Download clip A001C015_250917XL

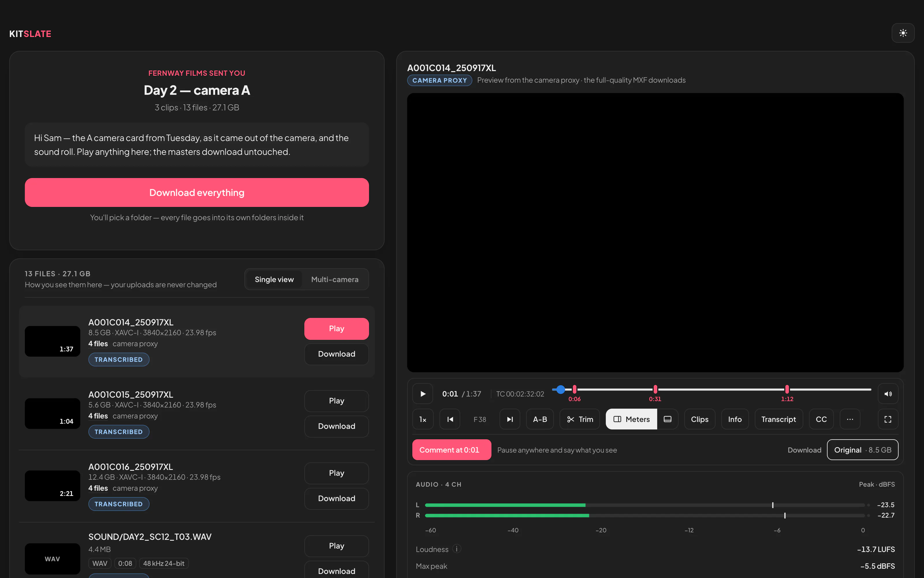coord(336,426)
